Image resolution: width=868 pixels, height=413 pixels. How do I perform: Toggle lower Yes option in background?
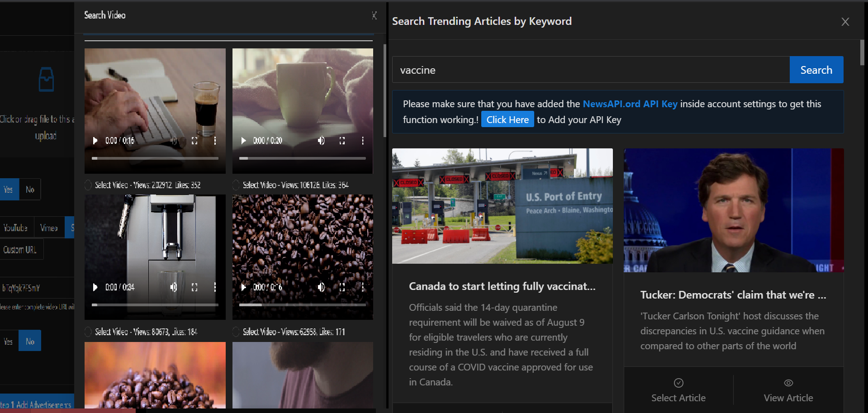(9, 341)
